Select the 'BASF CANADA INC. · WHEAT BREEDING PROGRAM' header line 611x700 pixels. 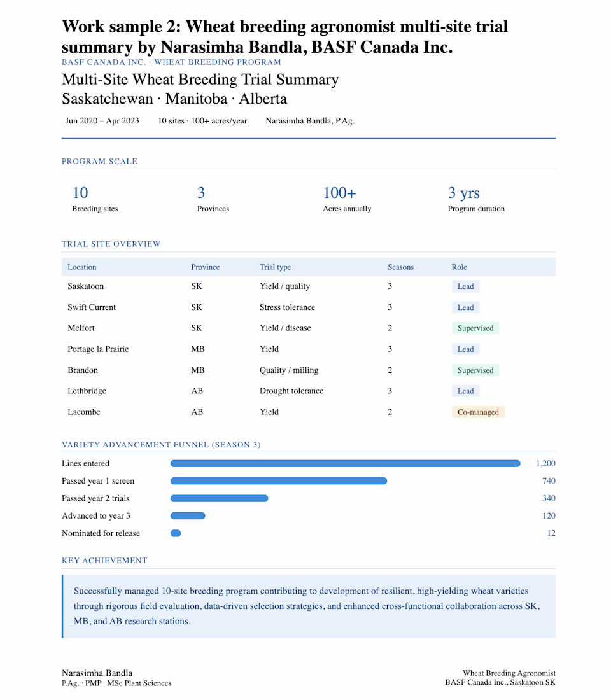pos(171,62)
